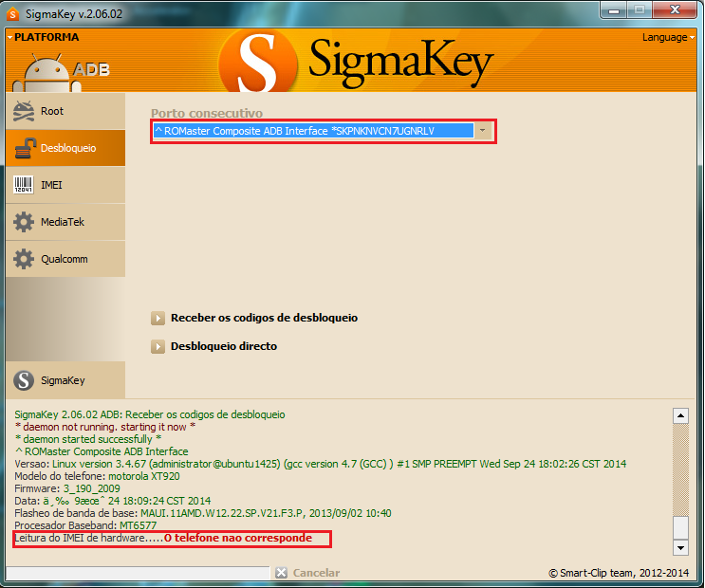Click the log scrollbar down arrow
Screen dimensions: 705x588
click(x=680, y=547)
